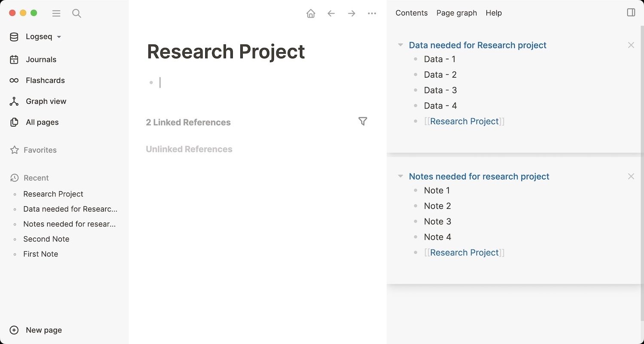Switch to the Page graph tab
Screen dimensions: 644x344
(456, 13)
